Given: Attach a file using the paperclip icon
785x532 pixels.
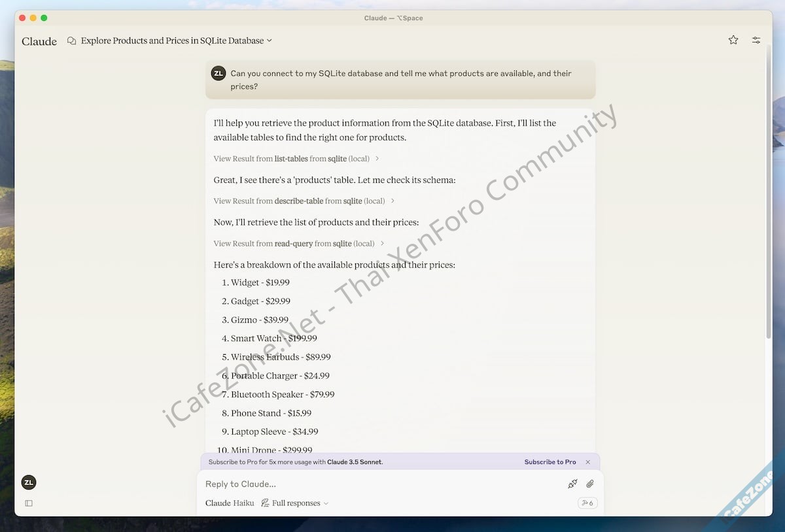Looking at the screenshot, I should click(x=589, y=484).
